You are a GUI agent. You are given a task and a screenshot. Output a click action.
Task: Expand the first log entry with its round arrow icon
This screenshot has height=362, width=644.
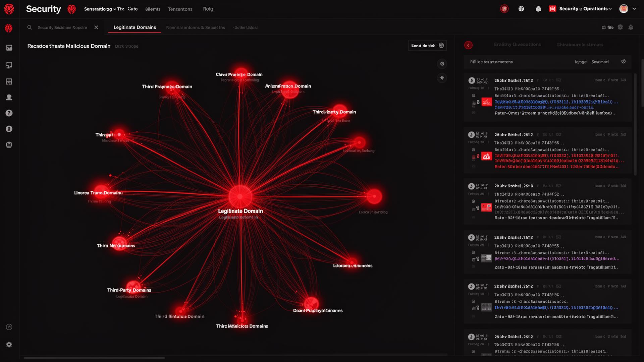[x=472, y=80]
